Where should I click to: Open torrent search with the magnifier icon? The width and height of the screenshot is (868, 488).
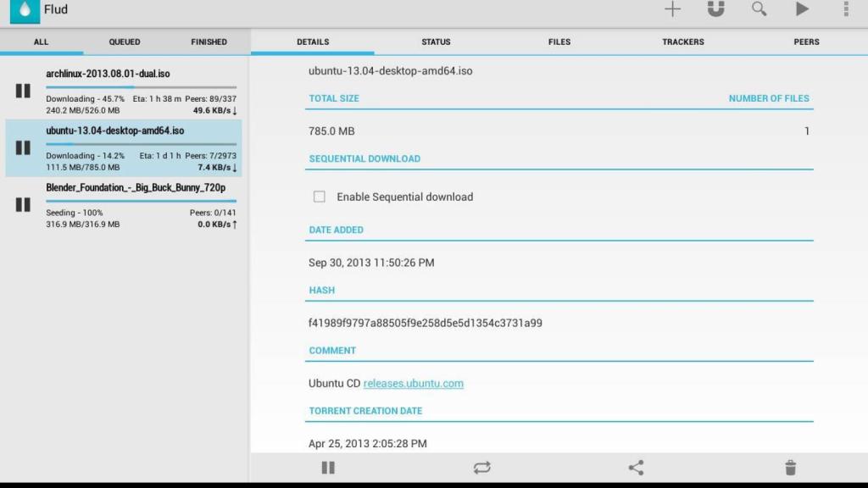(759, 9)
